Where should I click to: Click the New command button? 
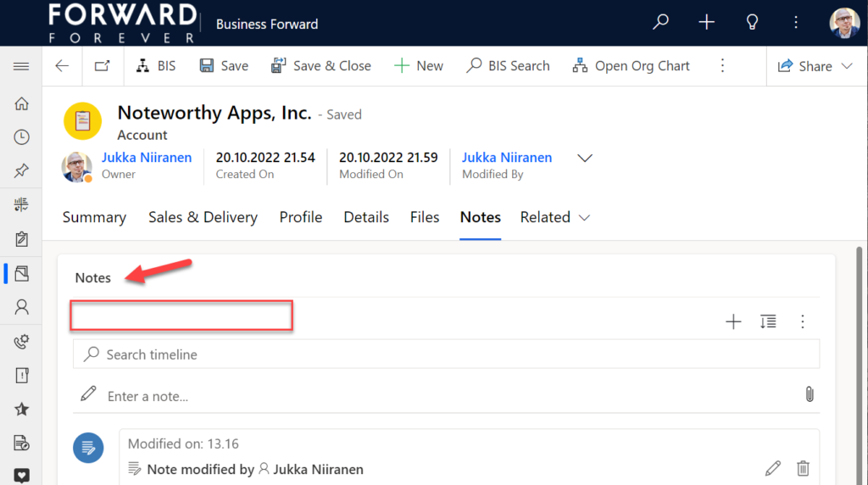pos(418,66)
